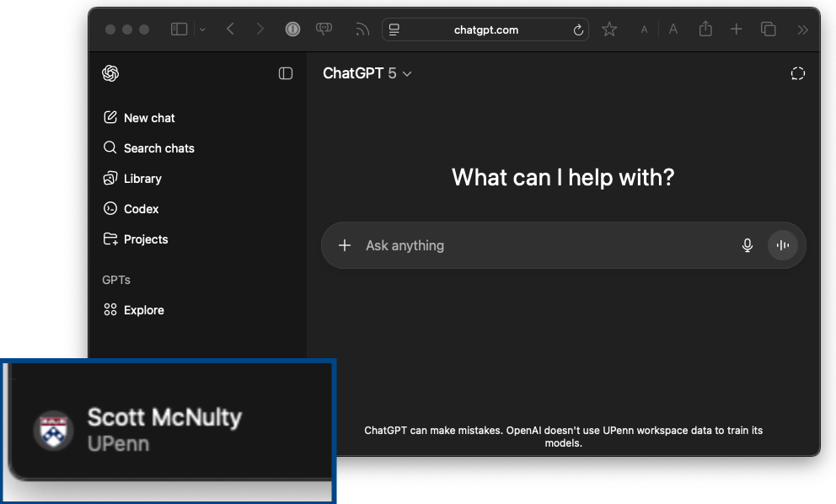Start dictation with the microphone icon
The image size is (836, 504).
point(748,245)
